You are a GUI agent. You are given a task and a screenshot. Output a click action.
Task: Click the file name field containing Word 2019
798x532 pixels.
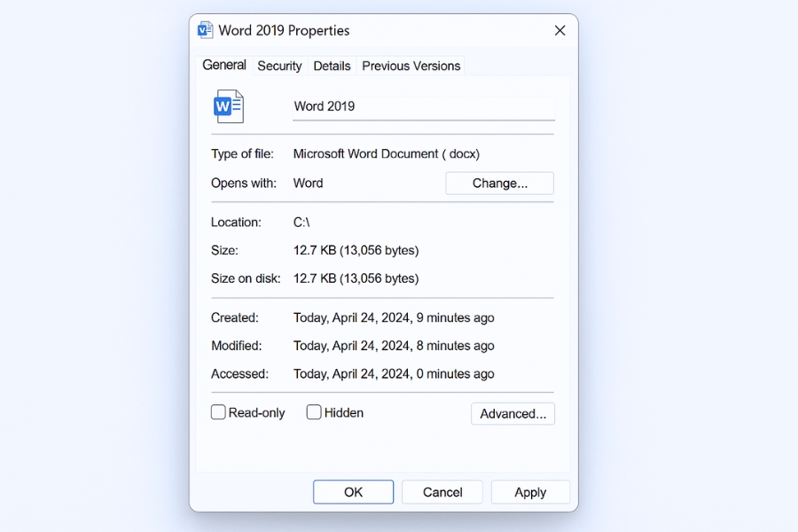[423, 106]
